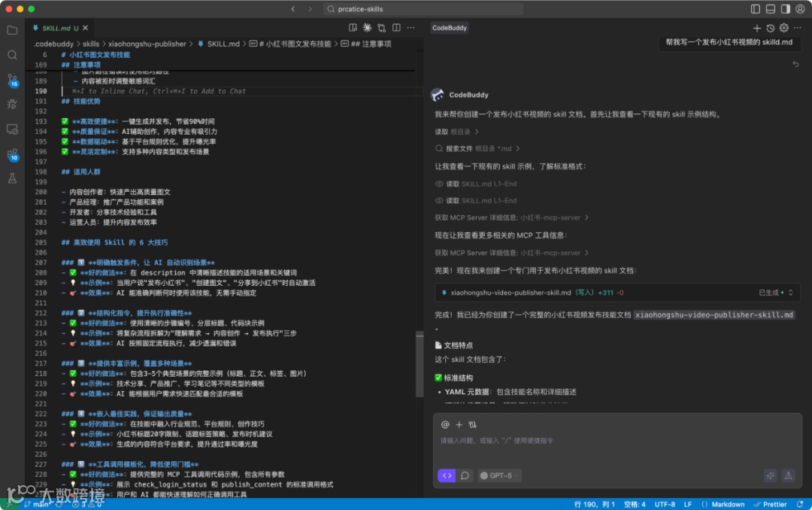The height and width of the screenshot is (510, 812).
Task: Send the message with the send icon
Action: pos(788,475)
